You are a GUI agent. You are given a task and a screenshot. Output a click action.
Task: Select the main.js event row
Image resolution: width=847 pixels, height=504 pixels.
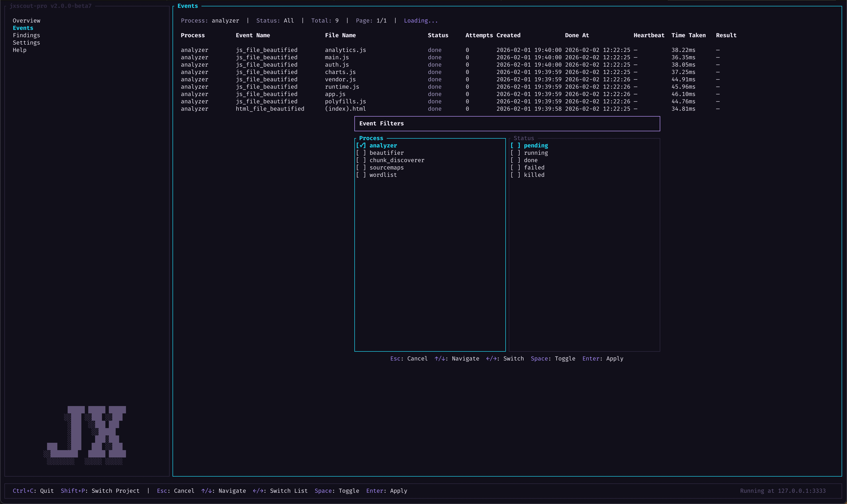(x=450, y=57)
